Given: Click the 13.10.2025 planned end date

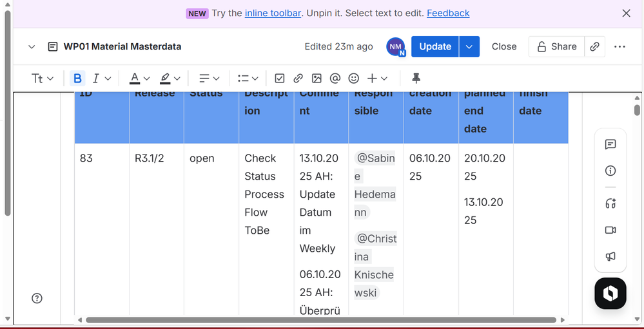Looking at the screenshot, I should (483, 211).
